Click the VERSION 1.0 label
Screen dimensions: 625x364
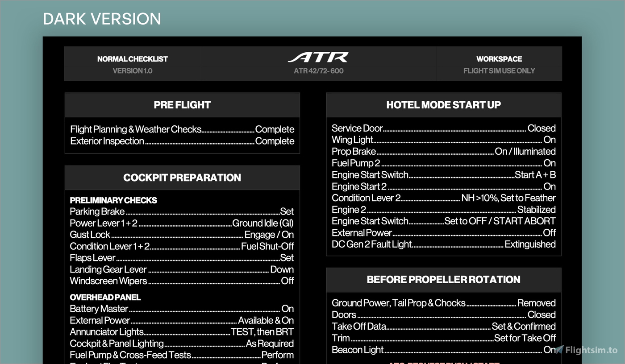pos(133,70)
